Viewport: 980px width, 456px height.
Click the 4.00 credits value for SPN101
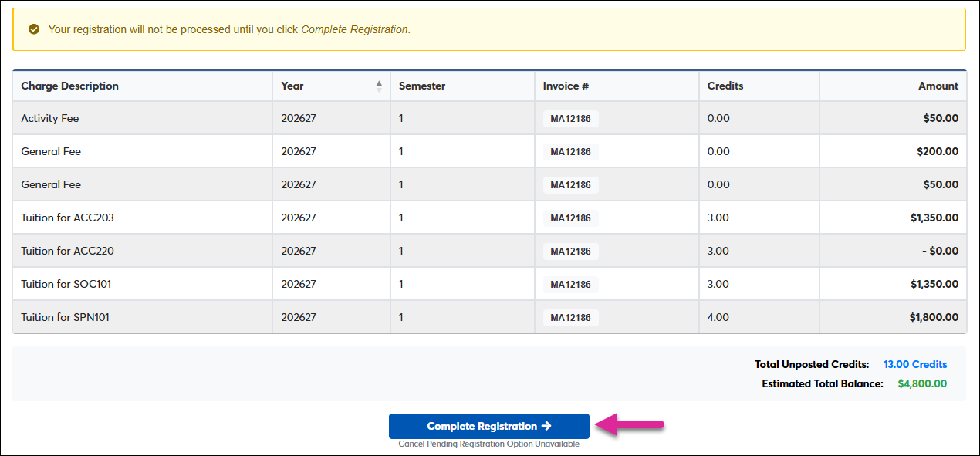(x=718, y=317)
